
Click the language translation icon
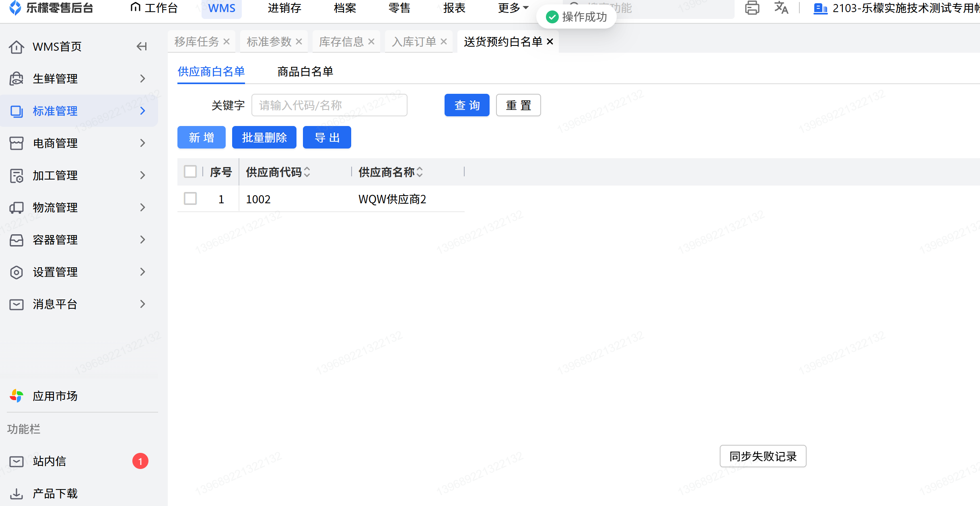(x=781, y=8)
